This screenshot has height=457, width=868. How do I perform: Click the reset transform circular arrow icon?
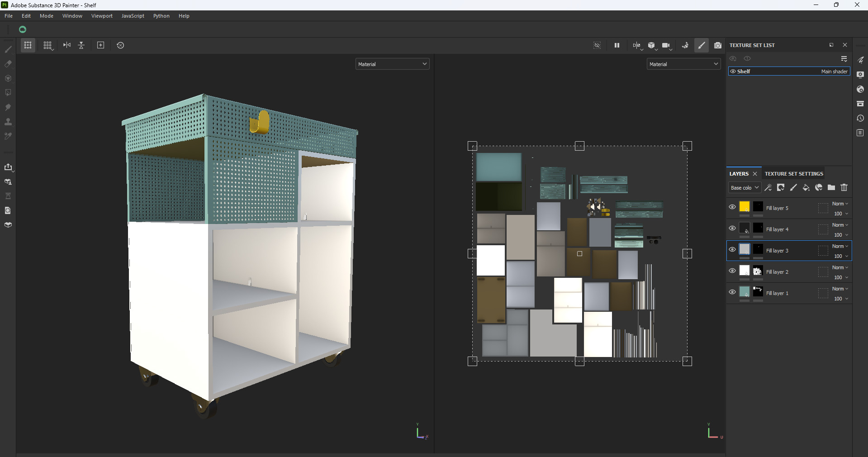click(120, 45)
